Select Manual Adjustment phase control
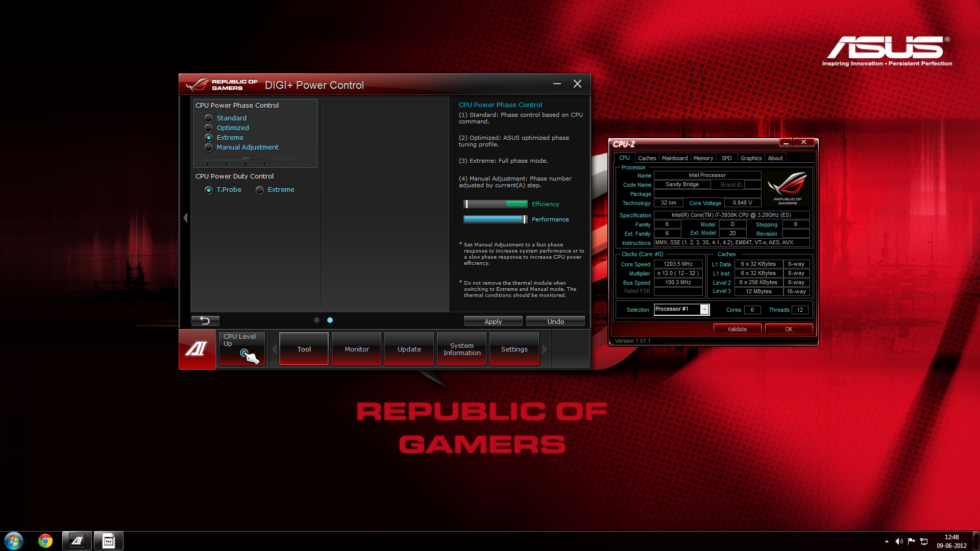 point(209,147)
